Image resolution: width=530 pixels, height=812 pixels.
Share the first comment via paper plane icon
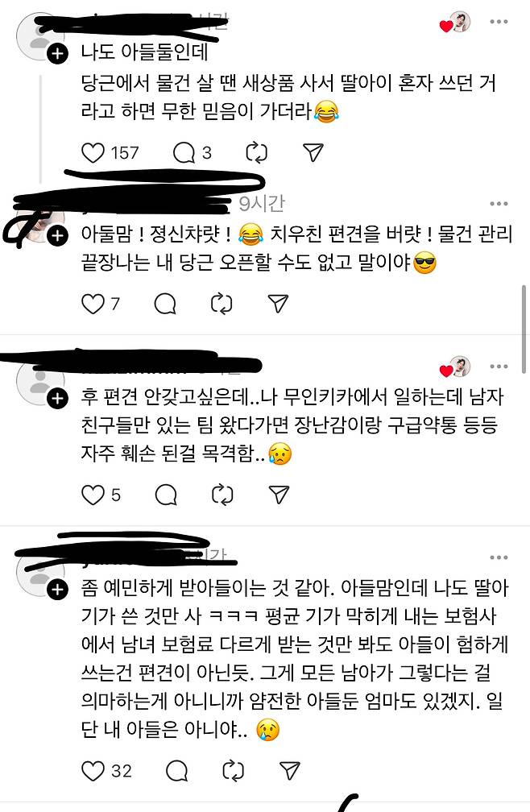313,152
